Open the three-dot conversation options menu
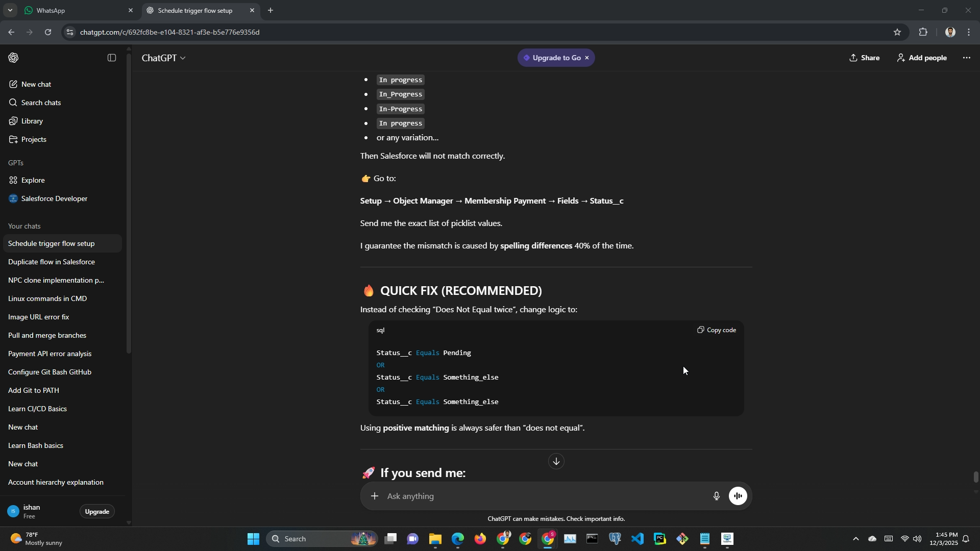Image resolution: width=980 pixels, height=551 pixels. pyautogui.click(x=966, y=58)
